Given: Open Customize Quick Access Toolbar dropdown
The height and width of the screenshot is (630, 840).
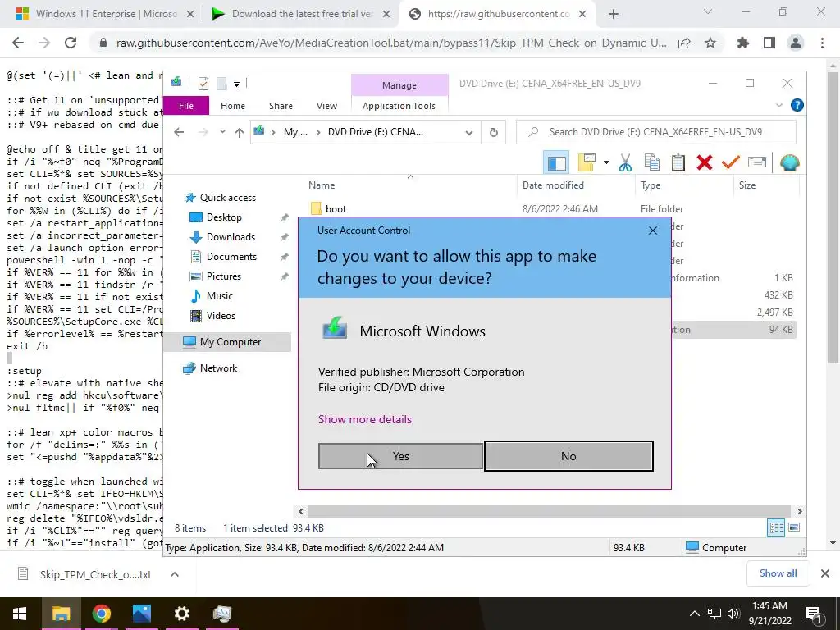Looking at the screenshot, I should pyautogui.click(x=236, y=84).
